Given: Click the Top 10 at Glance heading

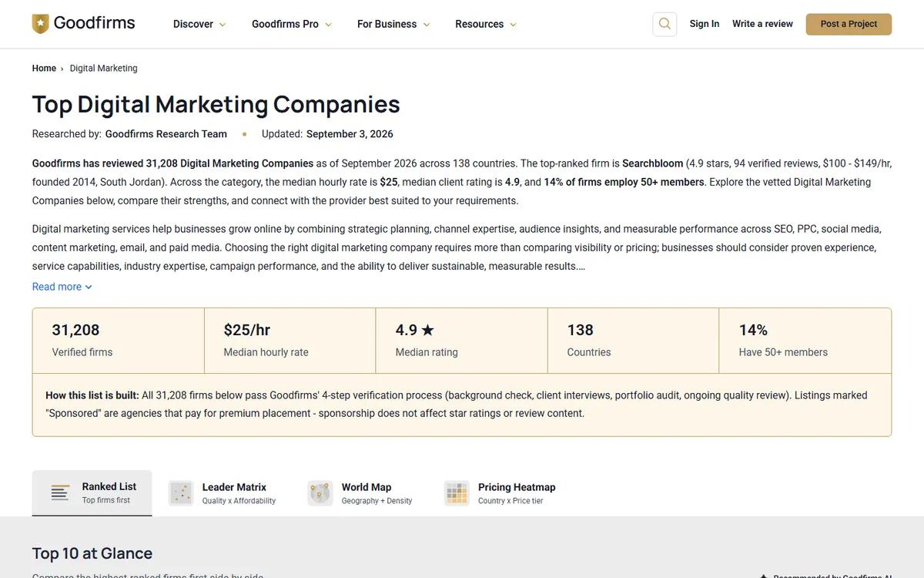Looking at the screenshot, I should (92, 553).
